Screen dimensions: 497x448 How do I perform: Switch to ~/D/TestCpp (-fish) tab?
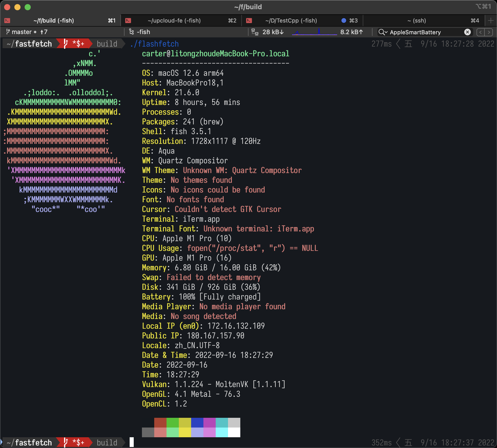click(x=291, y=20)
